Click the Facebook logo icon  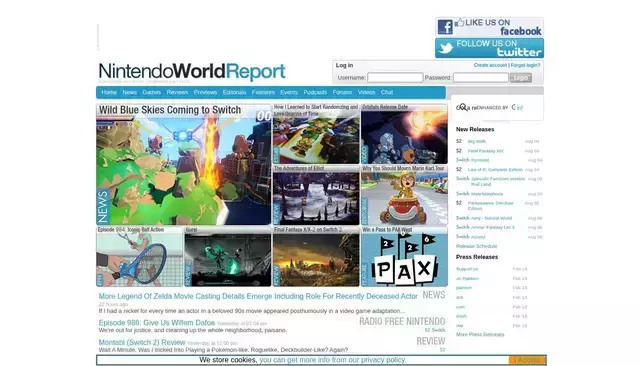(x=445, y=27)
